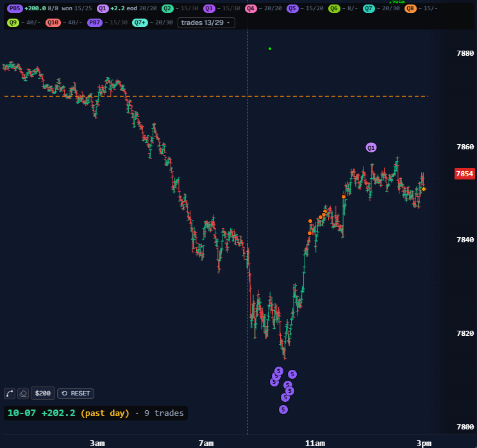
Task: Click the rightmost purple 5 trade marker
Action: coord(292,374)
